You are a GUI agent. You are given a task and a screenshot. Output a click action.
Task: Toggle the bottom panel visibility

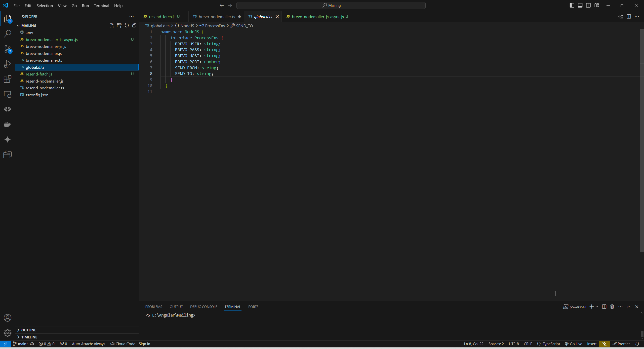coord(580,5)
